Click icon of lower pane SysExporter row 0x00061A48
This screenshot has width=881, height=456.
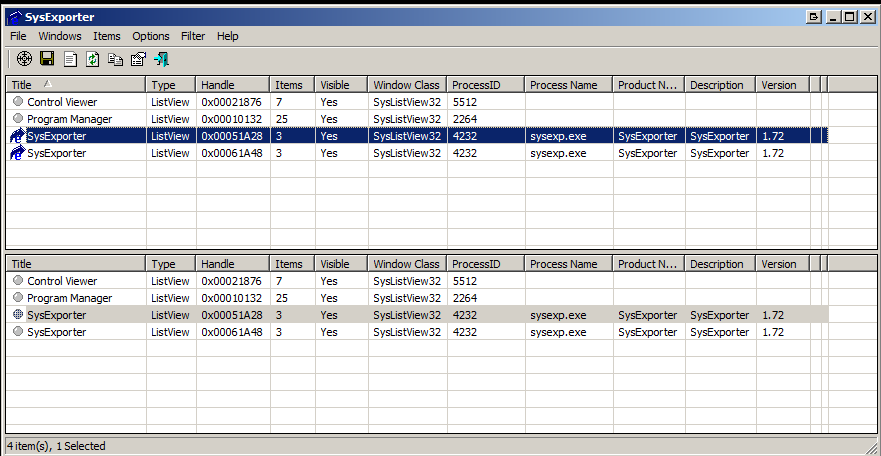tap(19, 331)
